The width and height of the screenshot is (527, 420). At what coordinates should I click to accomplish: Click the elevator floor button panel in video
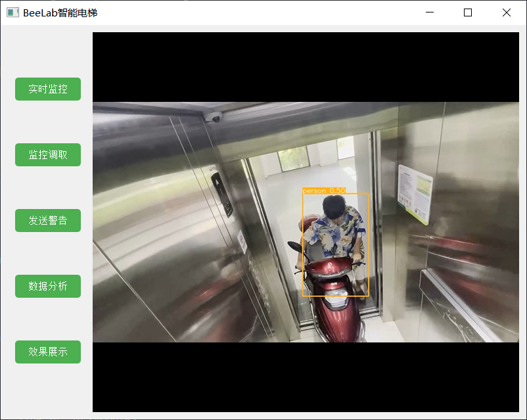click(x=222, y=195)
